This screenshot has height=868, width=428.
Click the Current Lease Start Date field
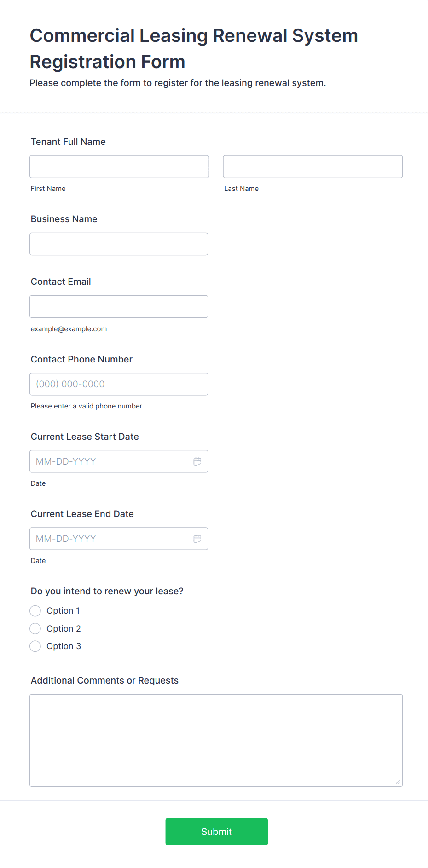click(x=110, y=461)
